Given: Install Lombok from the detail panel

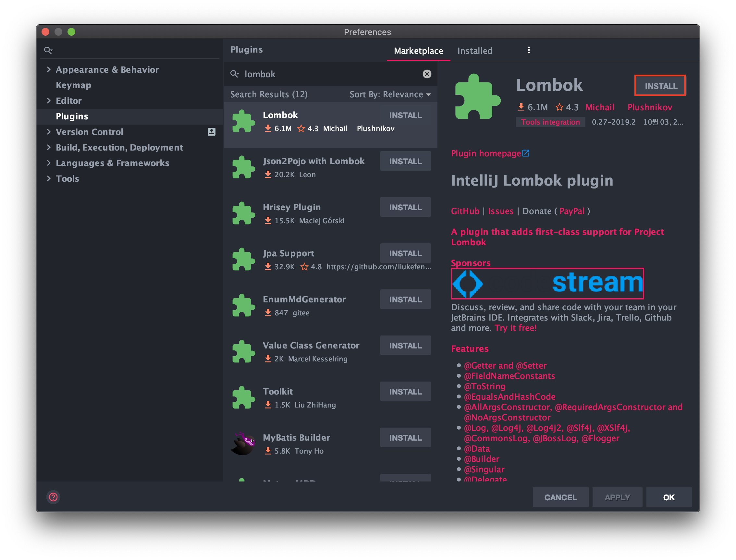Looking at the screenshot, I should (x=660, y=86).
